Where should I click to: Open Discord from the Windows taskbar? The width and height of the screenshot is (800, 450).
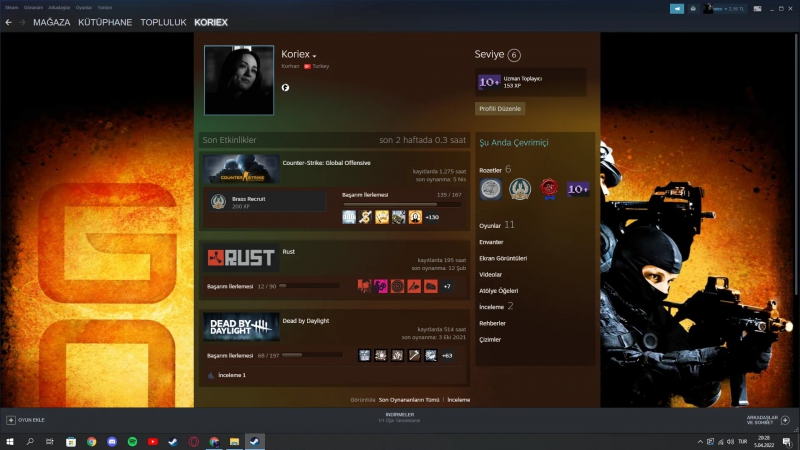click(112, 441)
